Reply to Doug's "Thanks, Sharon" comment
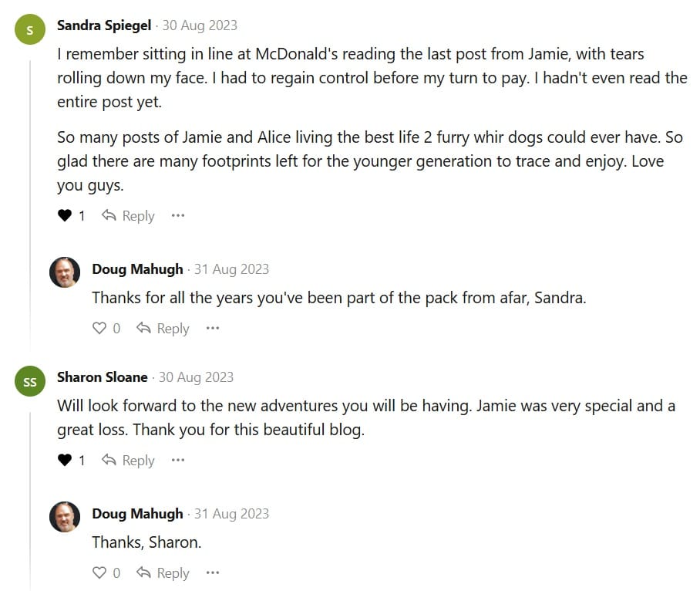Viewport: 700px width, 591px height. tap(163, 573)
